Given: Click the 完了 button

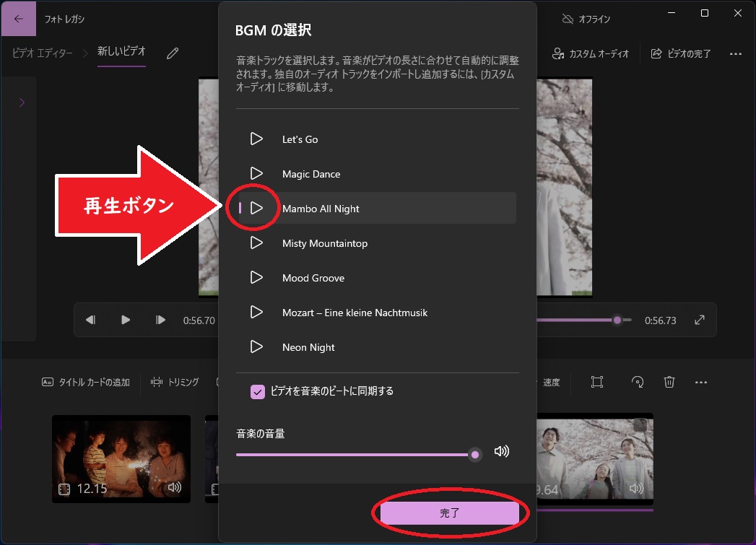Looking at the screenshot, I should 449,513.
